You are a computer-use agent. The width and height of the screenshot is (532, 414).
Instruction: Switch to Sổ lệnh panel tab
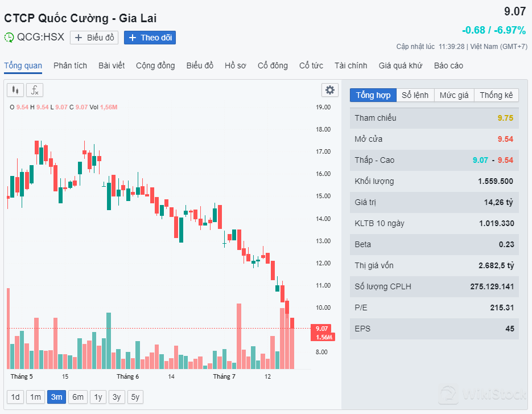pyautogui.click(x=415, y=95)
